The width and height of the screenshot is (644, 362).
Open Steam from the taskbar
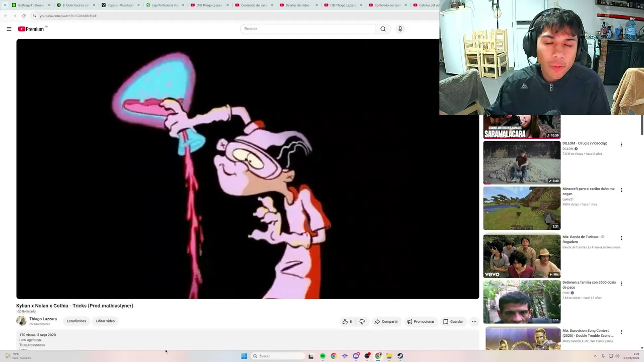[400, 356]
